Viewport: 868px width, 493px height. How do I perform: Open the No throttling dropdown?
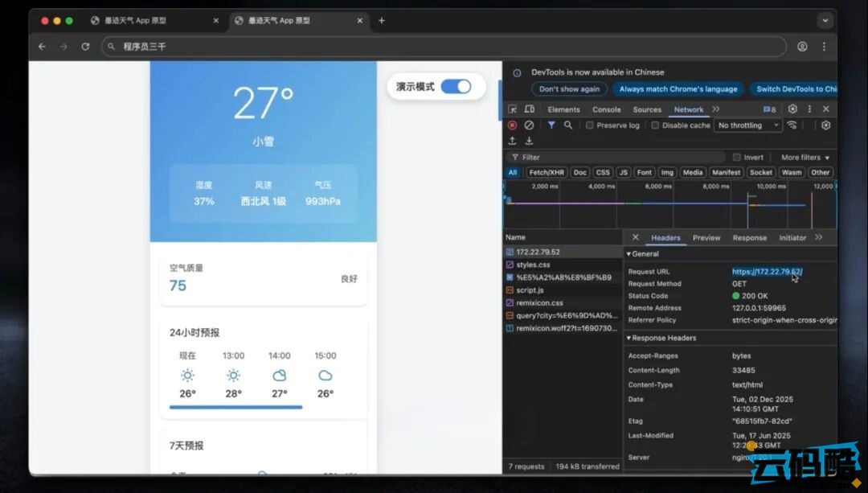point(748,125)
